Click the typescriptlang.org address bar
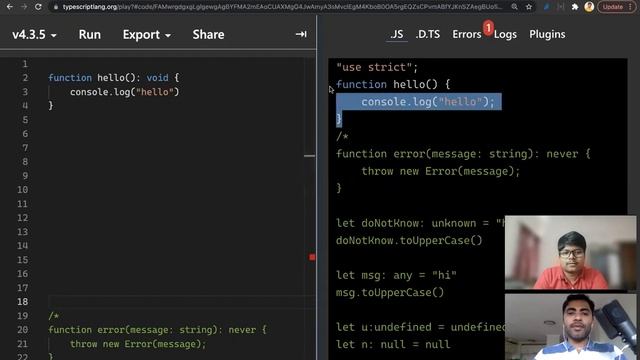The image size is (640, 360). [x=282, y=7]
